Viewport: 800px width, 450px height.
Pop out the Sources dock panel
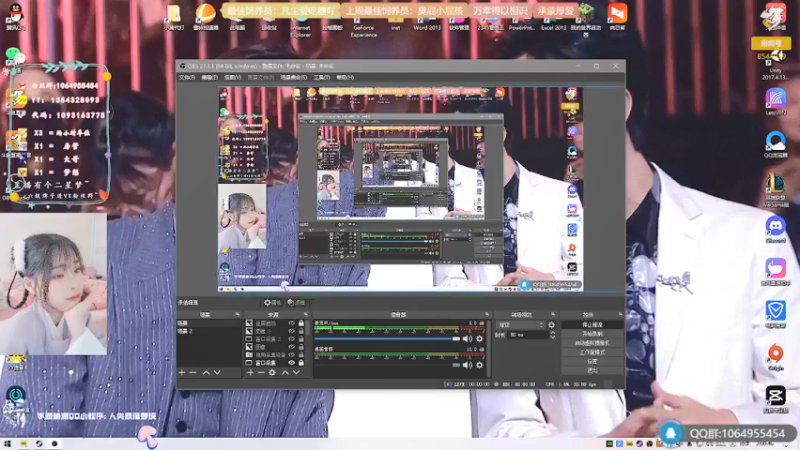pos(306,315)
